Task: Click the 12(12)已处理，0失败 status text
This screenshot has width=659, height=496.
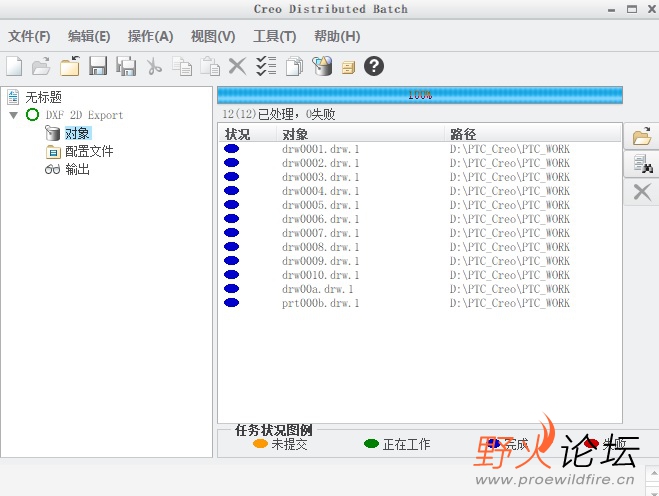Action: (279, 114)
